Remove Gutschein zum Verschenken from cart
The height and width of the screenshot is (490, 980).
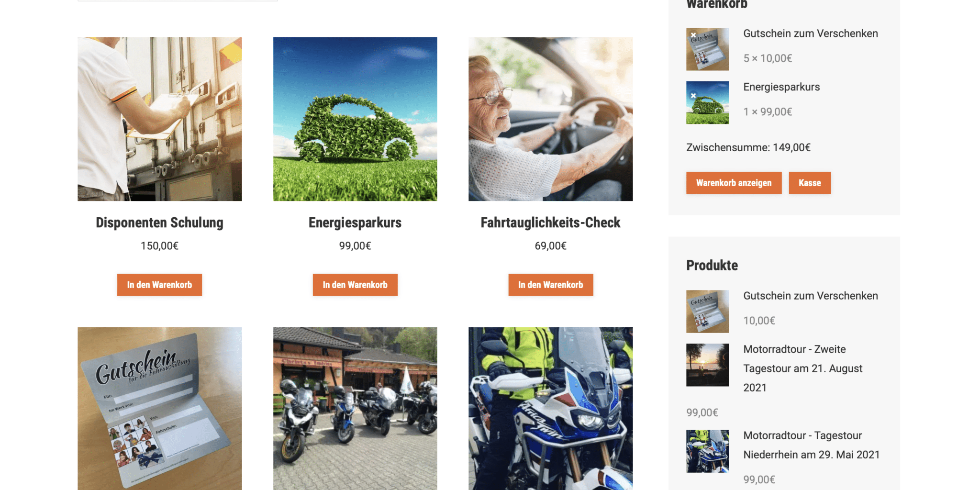click(693, 35)
